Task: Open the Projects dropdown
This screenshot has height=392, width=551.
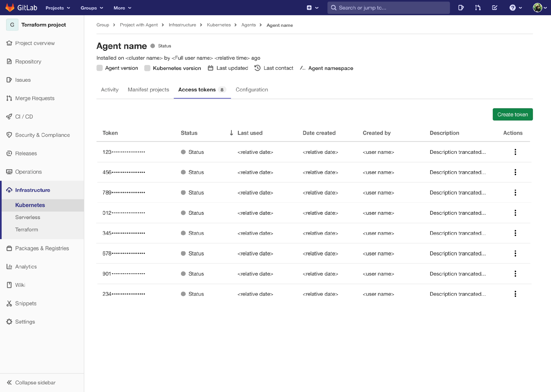Action: click(x=57, y=8)
